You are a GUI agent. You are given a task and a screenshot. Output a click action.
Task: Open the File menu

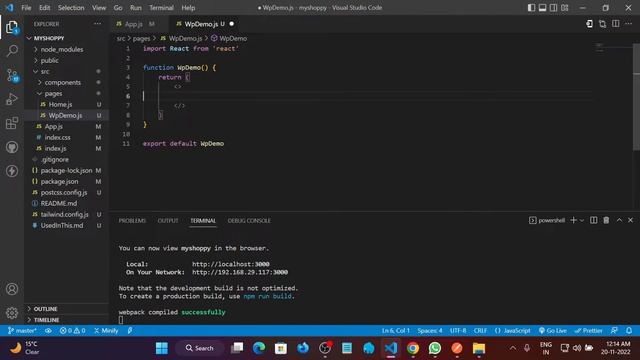click(x=26, y=8)
